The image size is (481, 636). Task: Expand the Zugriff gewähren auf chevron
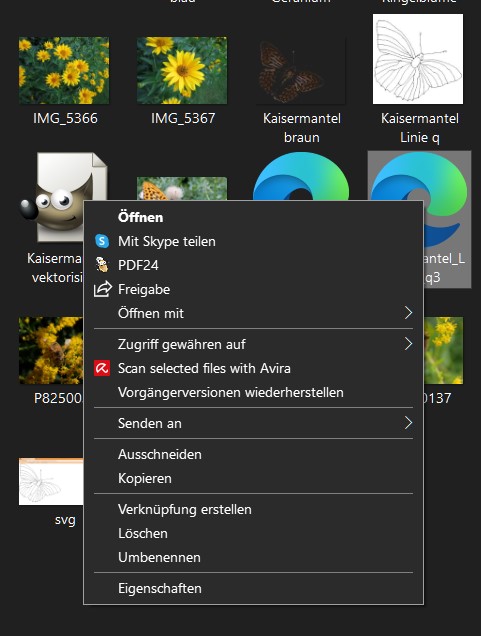(x=408, y=344)
